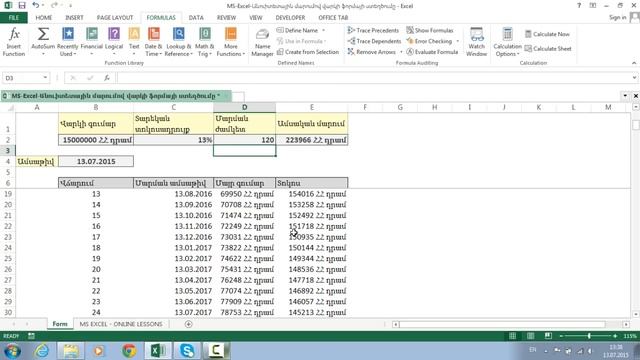640x360 pixels.
Task: Open the Financial functions menu
Action: (91, 42)
